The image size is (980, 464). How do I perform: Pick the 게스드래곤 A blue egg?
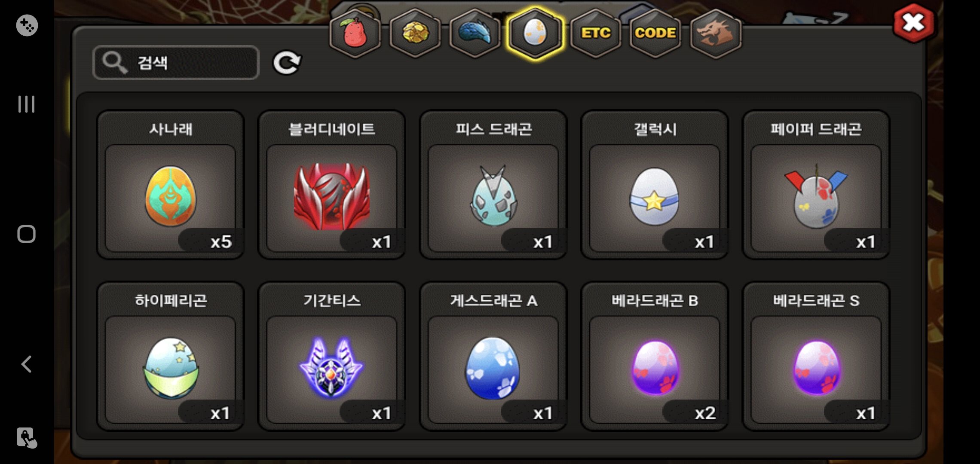(x=493, y=356)
